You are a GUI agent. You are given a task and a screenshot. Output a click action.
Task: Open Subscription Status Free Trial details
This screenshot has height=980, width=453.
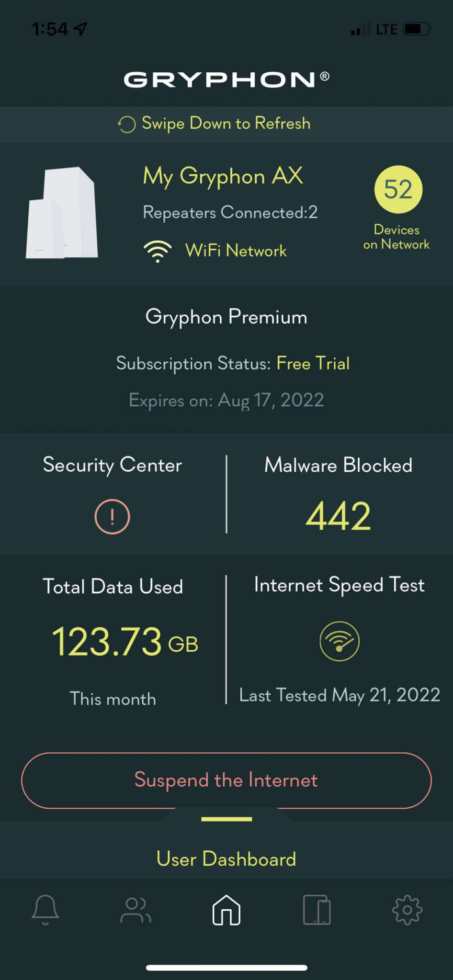[x=313, y=363]
